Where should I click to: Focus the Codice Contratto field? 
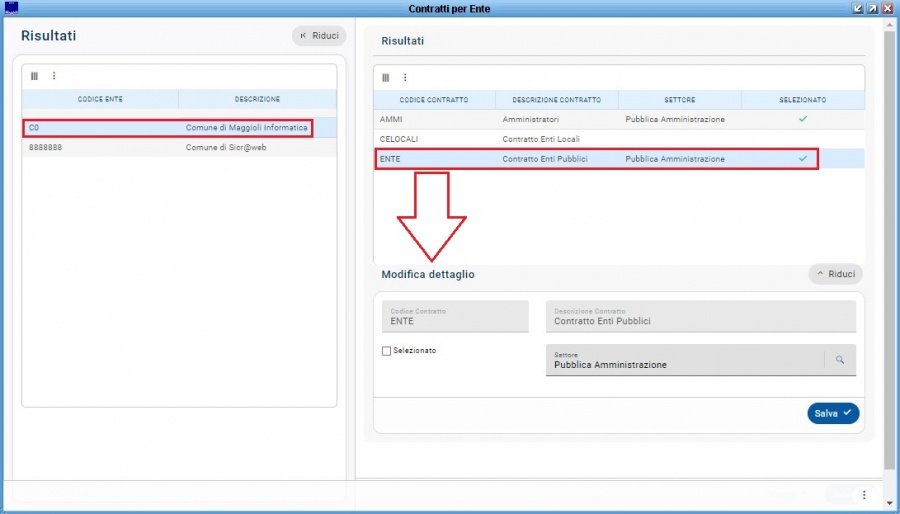point(455,316)
